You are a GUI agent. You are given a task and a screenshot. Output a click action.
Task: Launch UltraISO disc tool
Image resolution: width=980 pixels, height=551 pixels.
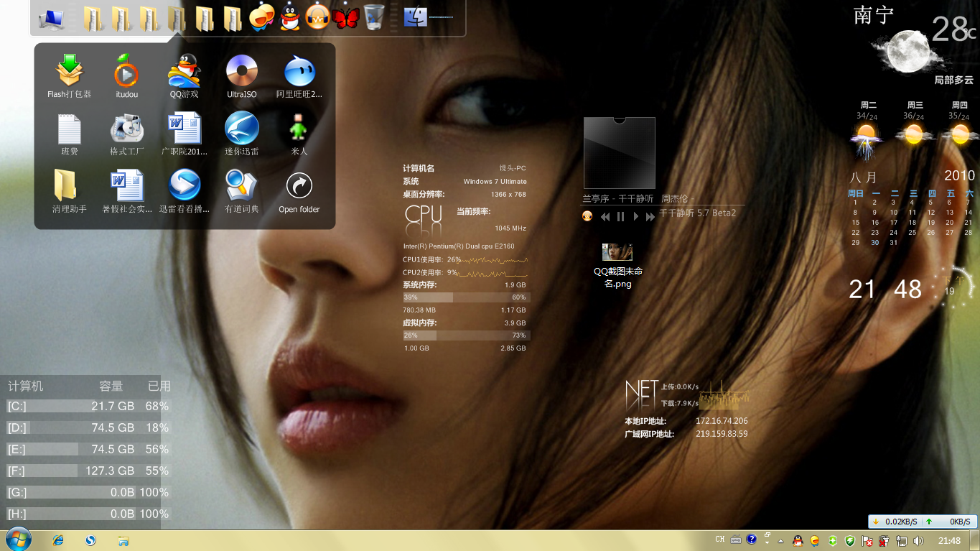click(x=242, y=76)
